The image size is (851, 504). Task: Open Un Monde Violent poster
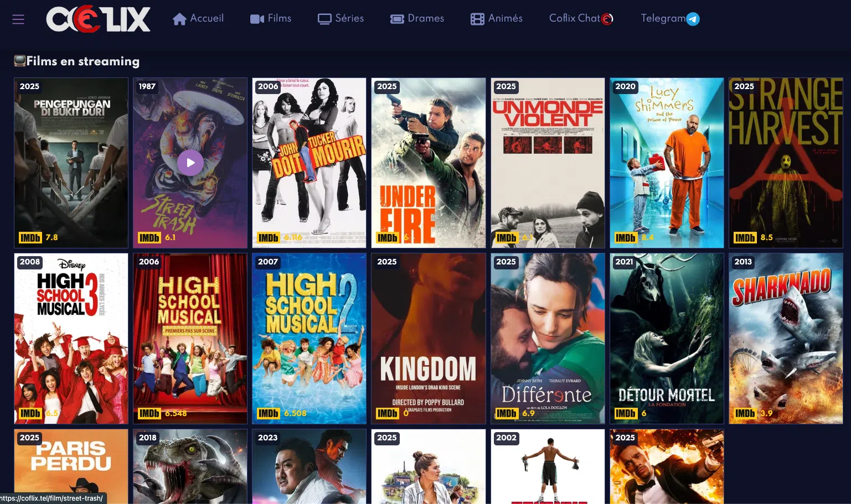548,163
